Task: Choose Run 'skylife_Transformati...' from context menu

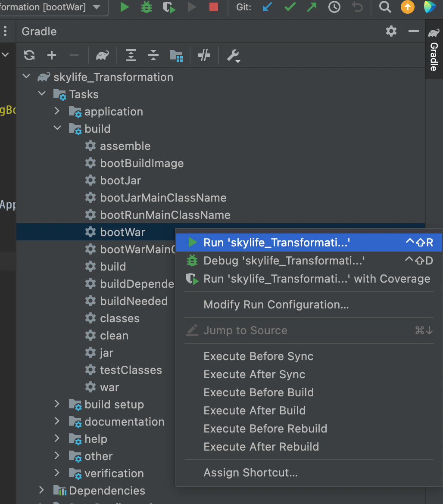Action: click(x=309, y=243)
